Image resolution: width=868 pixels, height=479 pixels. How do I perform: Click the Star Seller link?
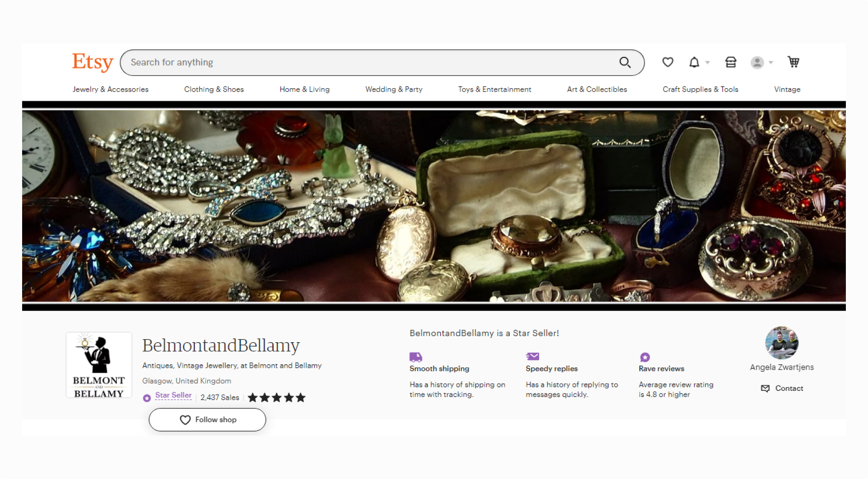(x=173, y=395)
